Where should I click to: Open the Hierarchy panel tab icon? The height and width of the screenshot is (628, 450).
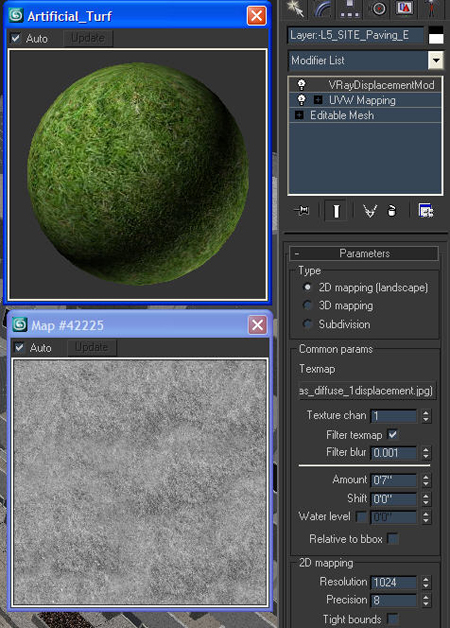coord(350,8)
